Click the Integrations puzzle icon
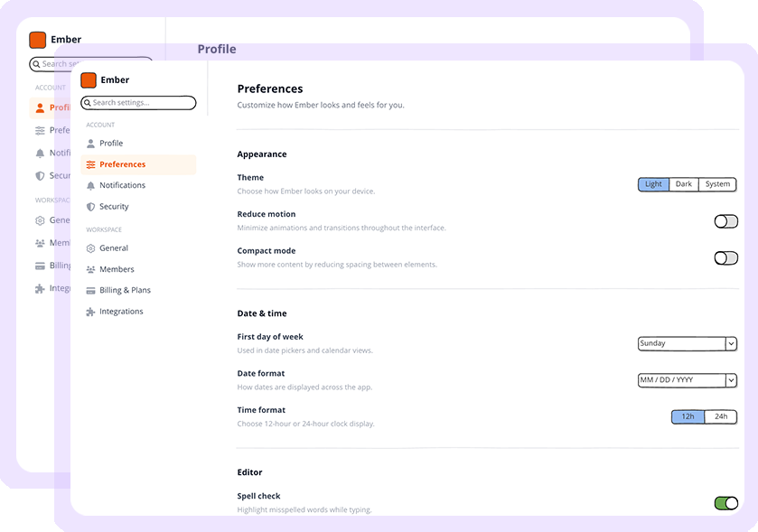Viewport: 758px width, 532px height. point(90,312)
